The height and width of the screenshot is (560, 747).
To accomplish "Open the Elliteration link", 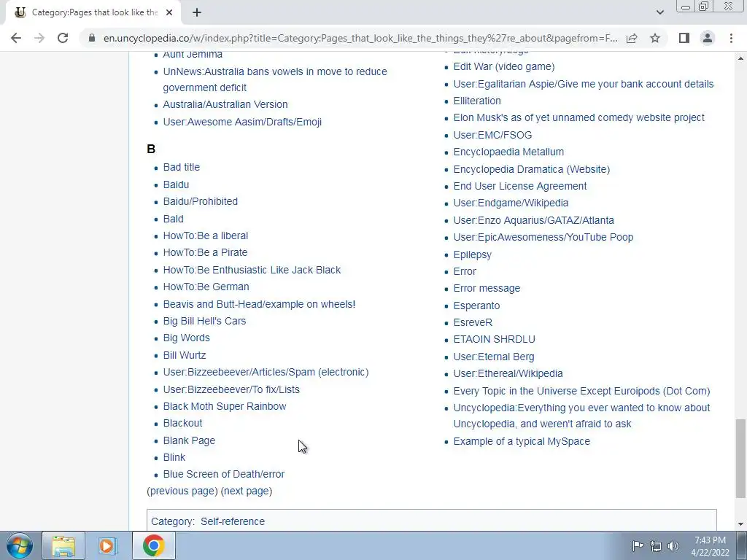I will pos(477,101).
